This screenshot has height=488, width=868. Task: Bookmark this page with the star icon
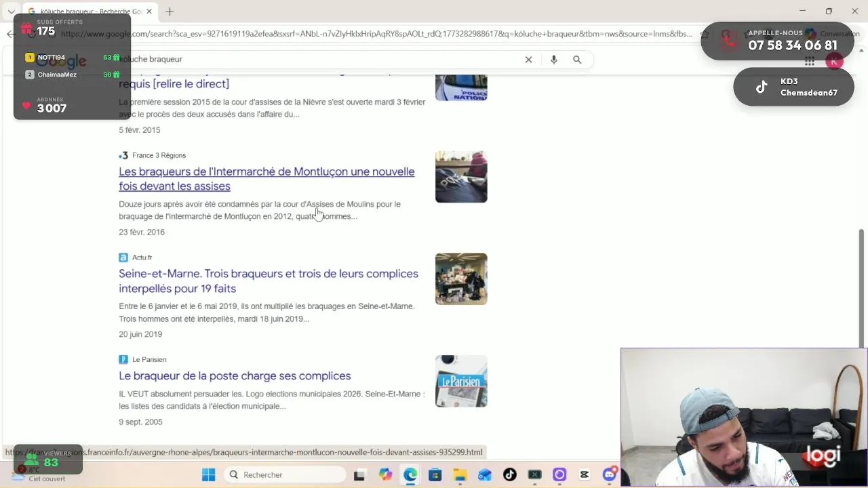pyautogui.click(x=706, y=34)
